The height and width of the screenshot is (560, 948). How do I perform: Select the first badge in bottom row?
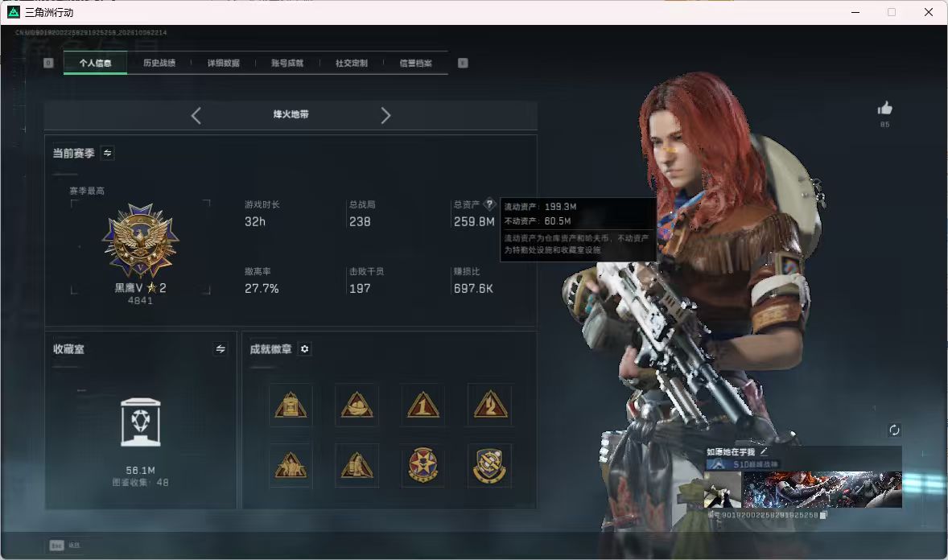[291, 466]
